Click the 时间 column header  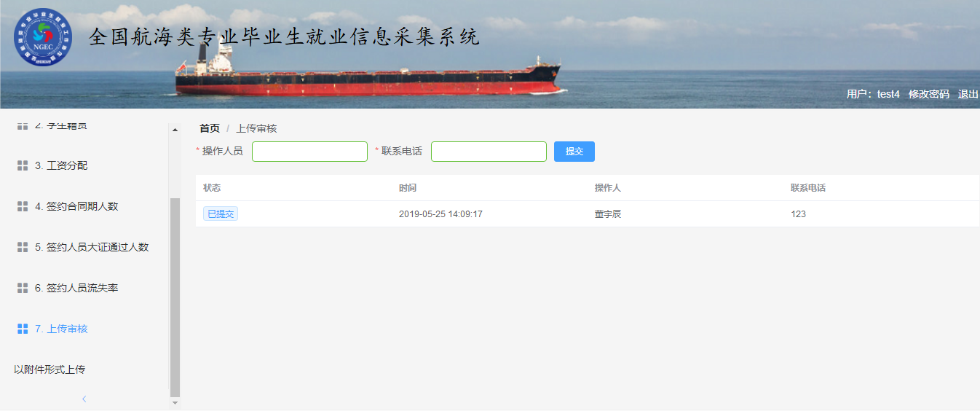tap(408, 188)
